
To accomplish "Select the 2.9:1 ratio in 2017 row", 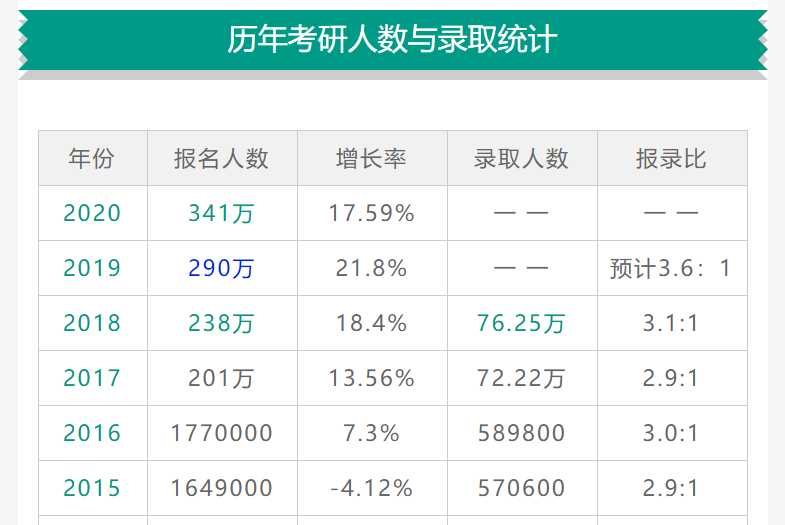I will (671, 378).
